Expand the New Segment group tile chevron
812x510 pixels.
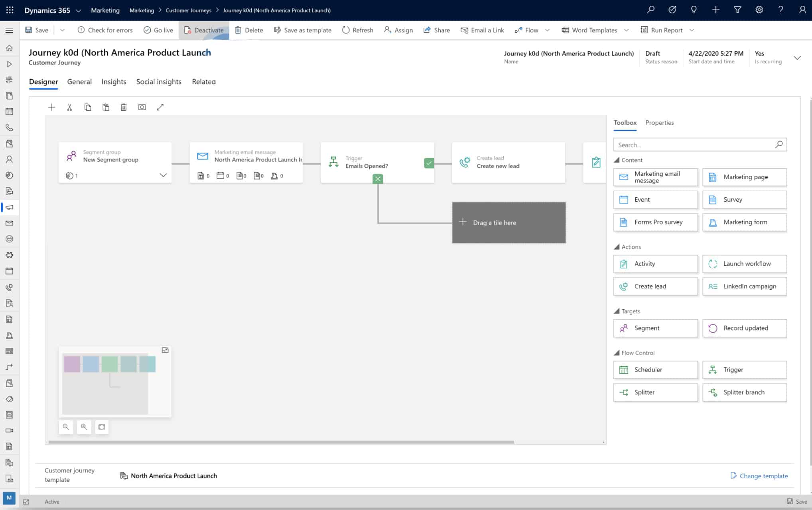point(163,175)
